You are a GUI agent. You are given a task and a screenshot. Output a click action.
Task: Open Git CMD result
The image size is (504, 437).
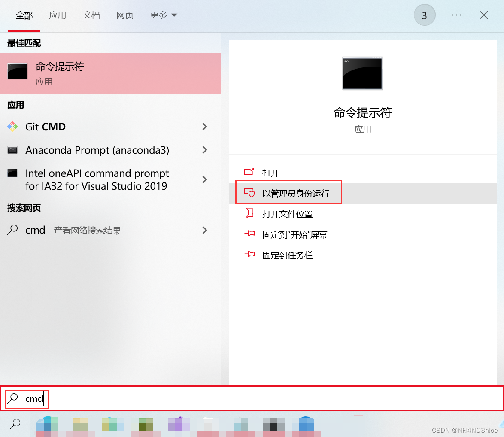[x=111, y=127]
